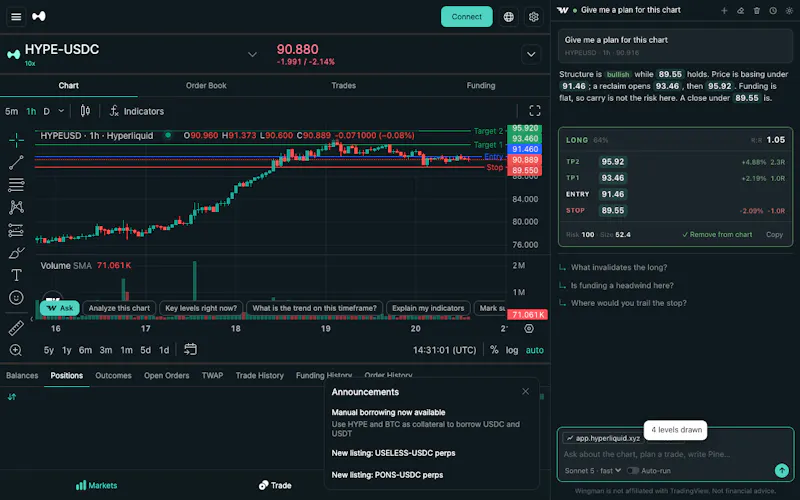This screenshot has width=800, height=500.
Task: Click Analyze this chart suggestion
Action: coord(119,308)
